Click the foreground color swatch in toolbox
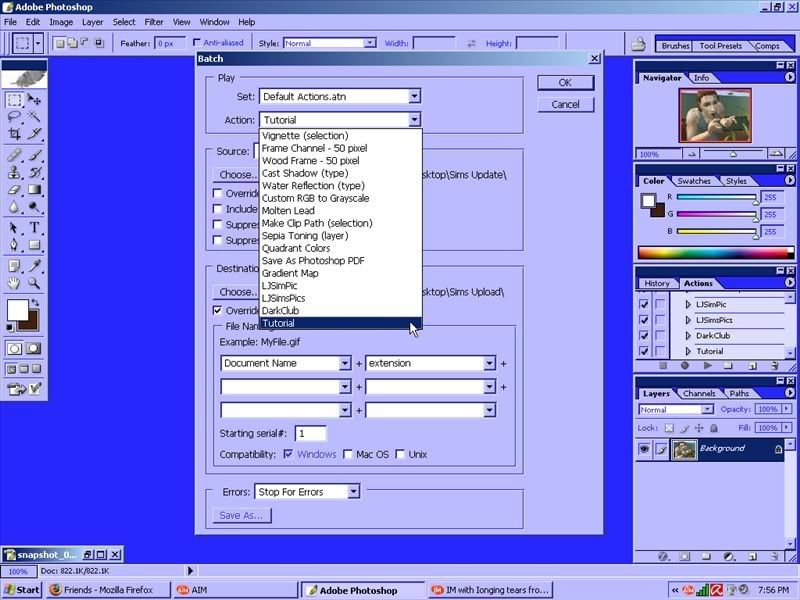Image resolution: width=800 pixels, height=600 pixels. pos(17,310)
